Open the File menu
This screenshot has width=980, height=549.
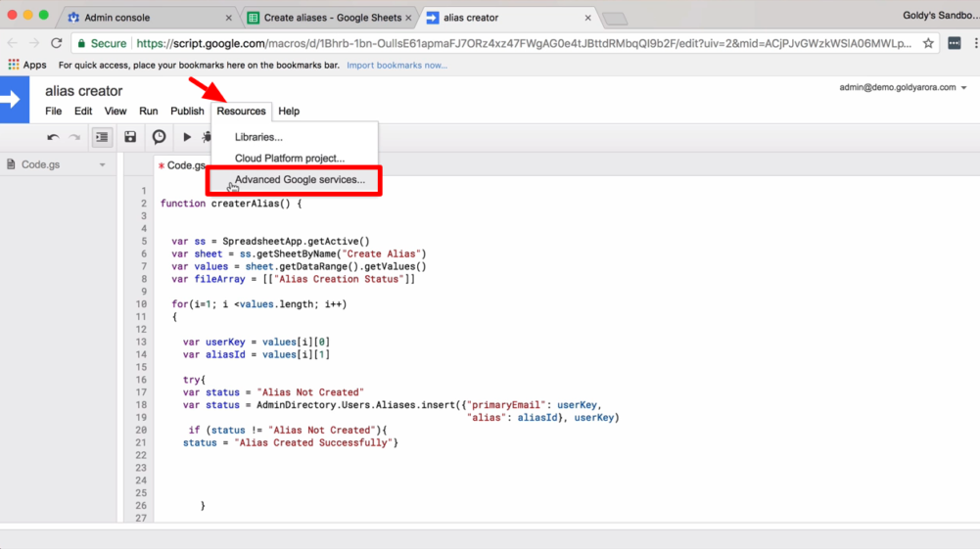pos(53,112)
